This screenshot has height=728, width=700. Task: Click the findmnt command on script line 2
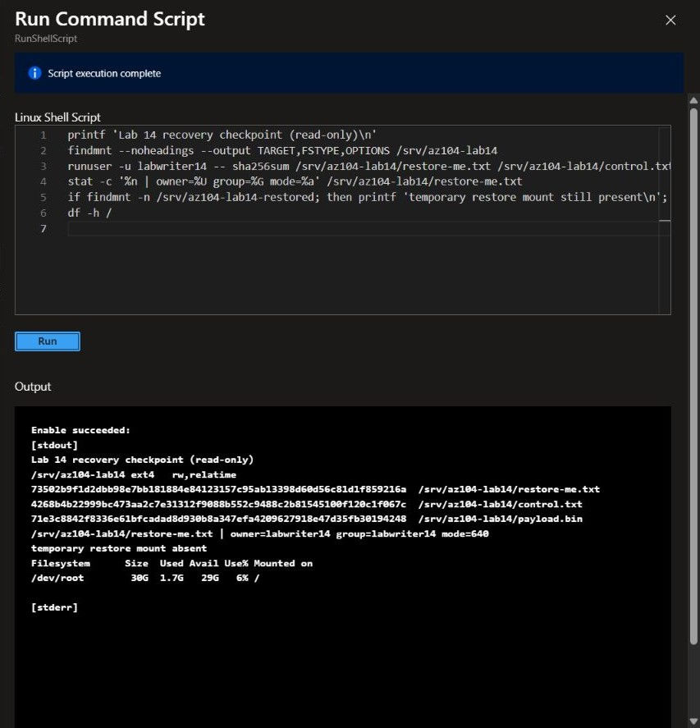pyautogui.click(x=282, y=150)
